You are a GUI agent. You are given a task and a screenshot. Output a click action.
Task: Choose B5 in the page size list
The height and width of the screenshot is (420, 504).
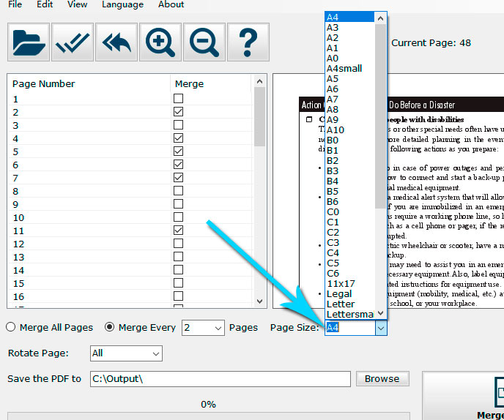pyautogui.click(x=349, y=192)
